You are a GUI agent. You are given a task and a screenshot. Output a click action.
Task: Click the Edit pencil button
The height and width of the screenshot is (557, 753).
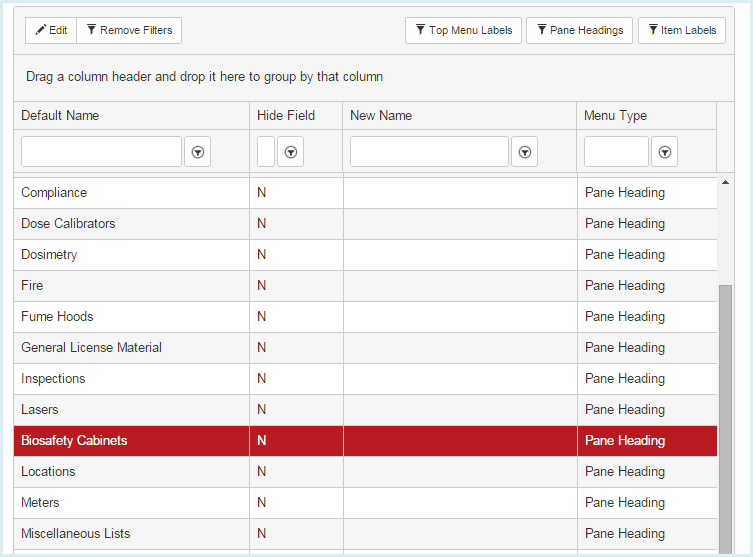click(x=51, y=30)
